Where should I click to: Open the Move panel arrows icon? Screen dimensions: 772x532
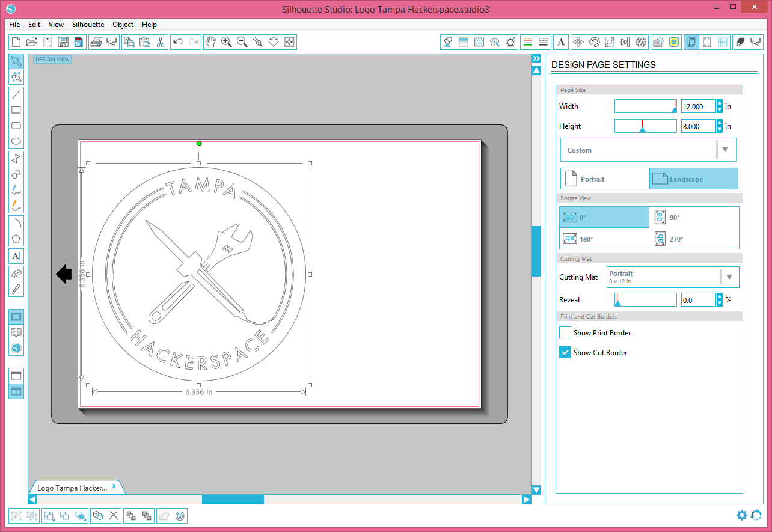578,42
